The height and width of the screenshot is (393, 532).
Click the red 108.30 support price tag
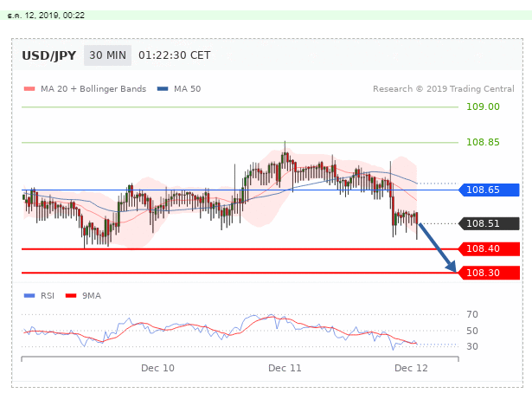click(x=489, y=273)
